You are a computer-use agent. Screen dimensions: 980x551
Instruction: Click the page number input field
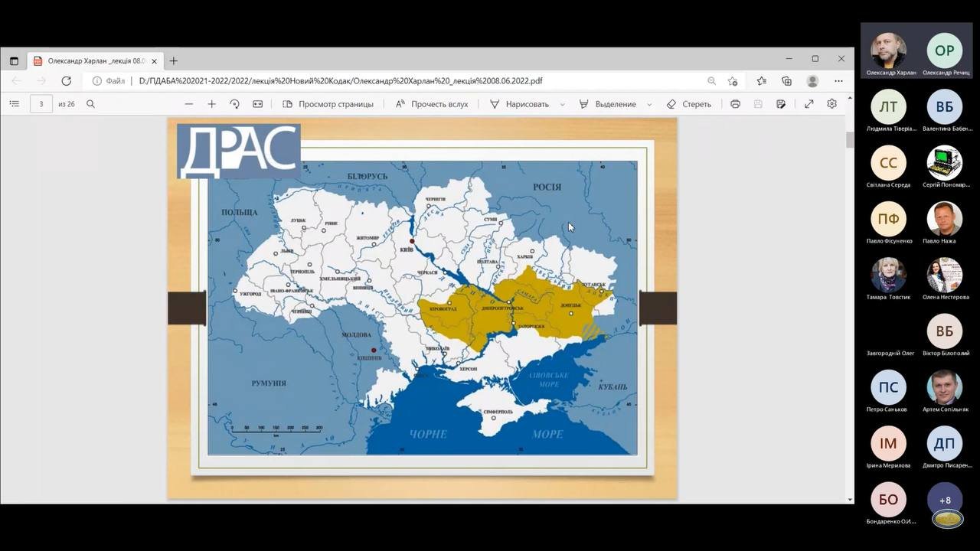click(x=41, y=104)
